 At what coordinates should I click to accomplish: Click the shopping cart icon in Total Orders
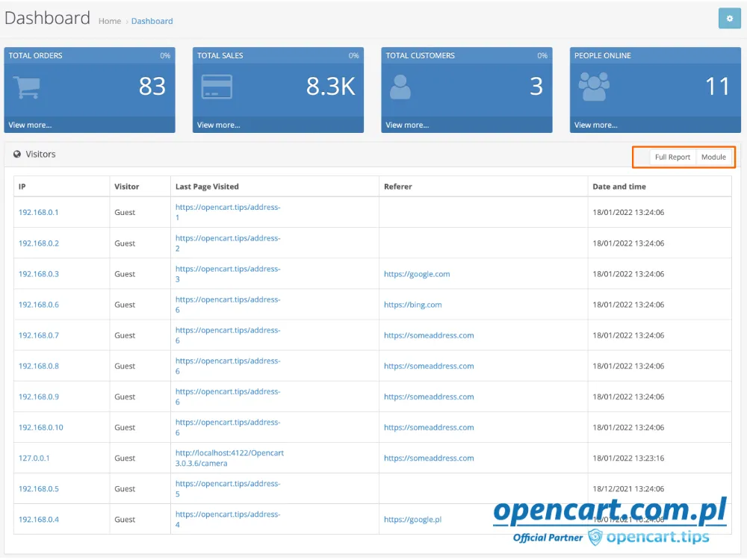tap(27, 87)
